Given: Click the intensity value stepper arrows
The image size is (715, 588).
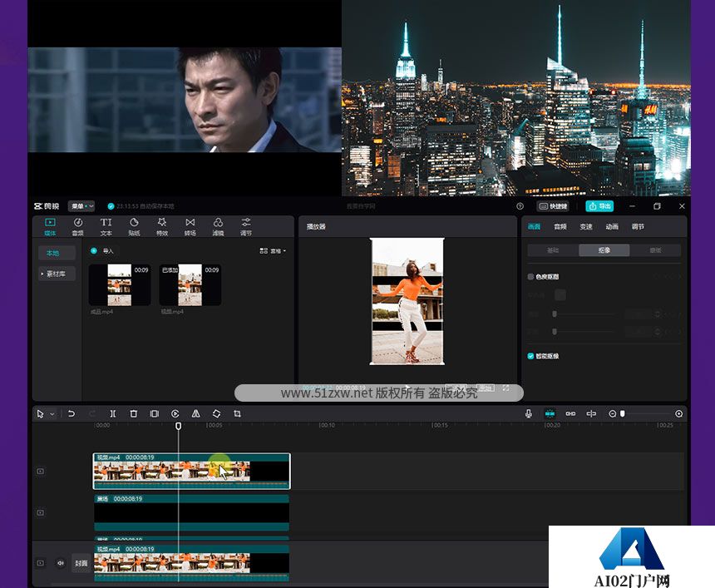Looking at the screenshot, I should coord(658,314).
